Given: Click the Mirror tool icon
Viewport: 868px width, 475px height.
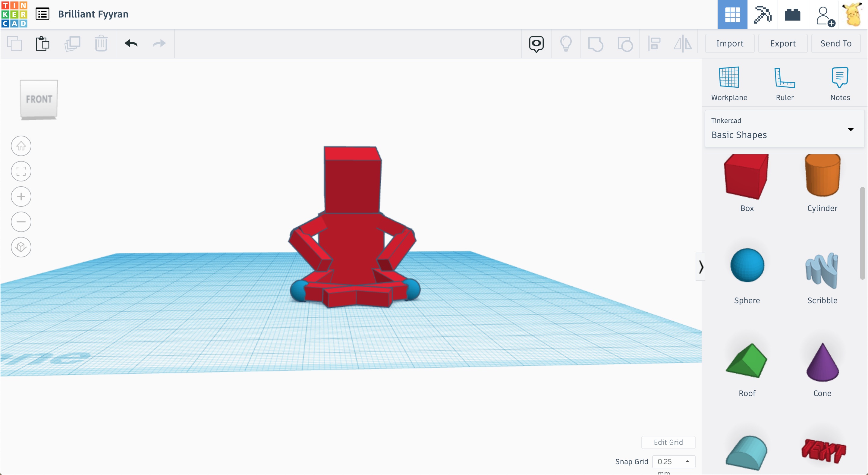Looking at the screenshot, I should (683, 44).
